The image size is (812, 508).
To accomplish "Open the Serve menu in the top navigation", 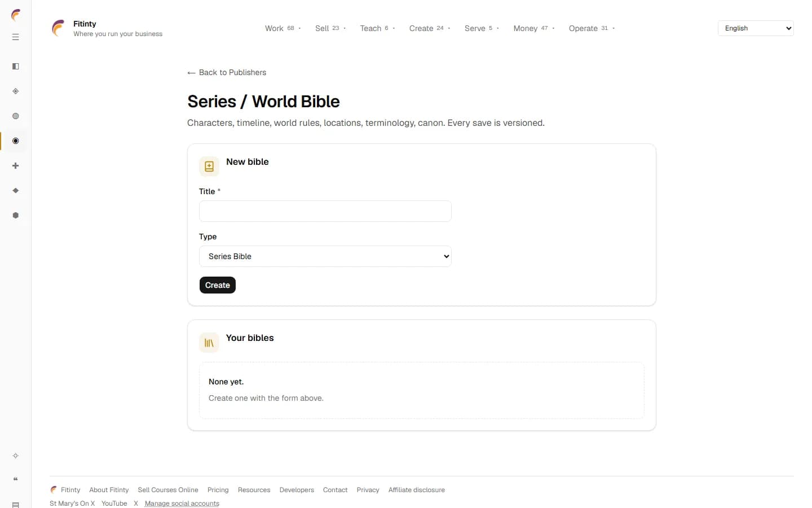I will tap(482, 28).
